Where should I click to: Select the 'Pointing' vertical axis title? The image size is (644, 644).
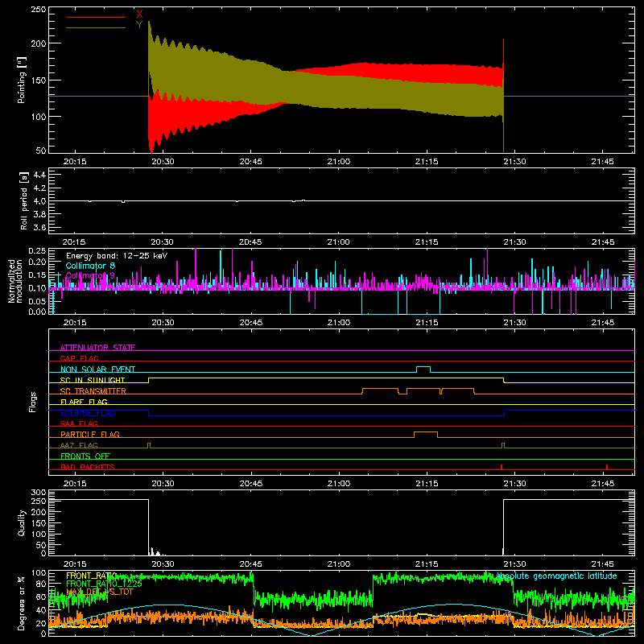point(22,80)
